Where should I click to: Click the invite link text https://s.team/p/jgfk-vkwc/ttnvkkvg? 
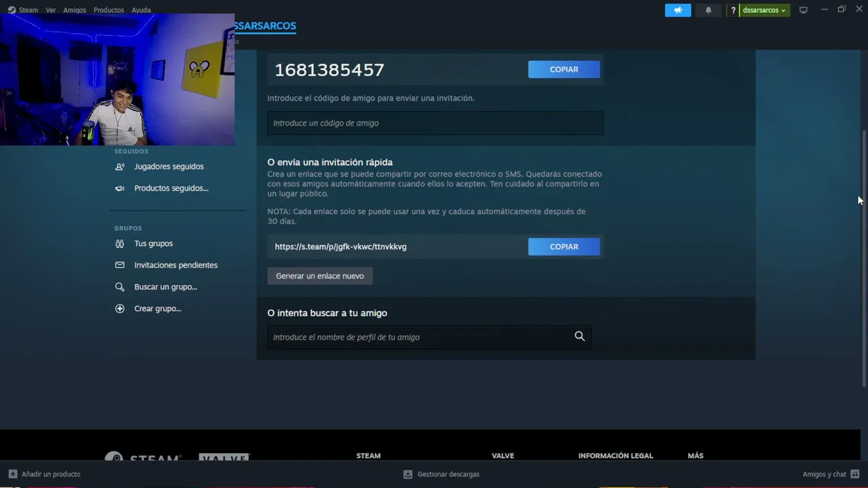340,247
